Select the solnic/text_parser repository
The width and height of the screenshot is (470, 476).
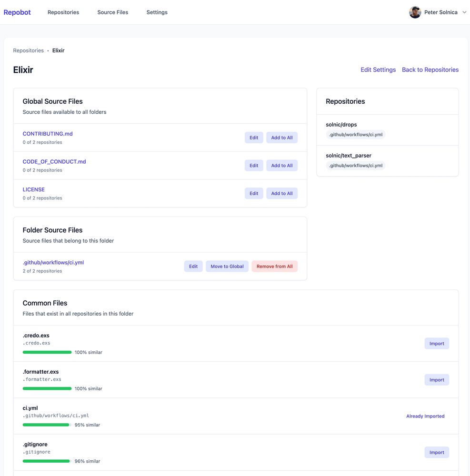tap(349, 156)
